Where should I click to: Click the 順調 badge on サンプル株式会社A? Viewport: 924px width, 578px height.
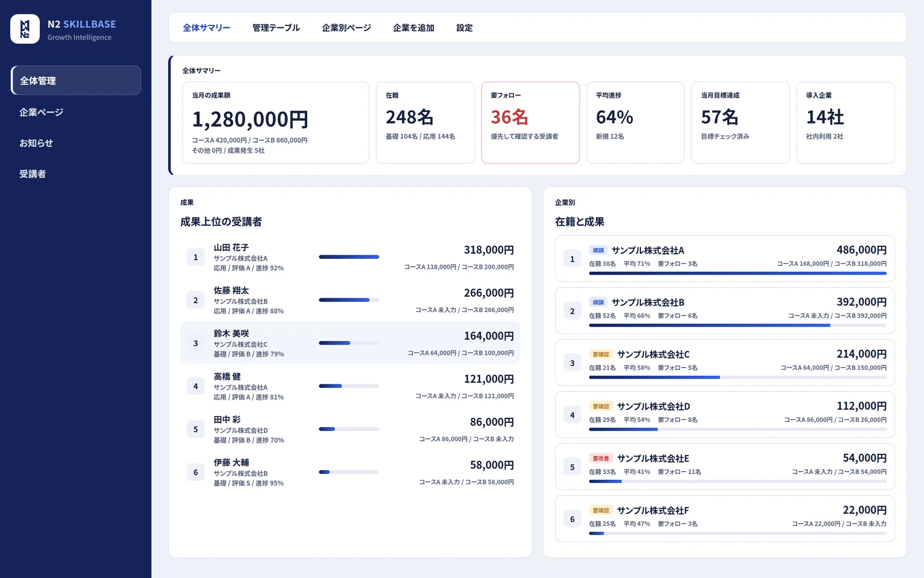[x=598, y=250]
